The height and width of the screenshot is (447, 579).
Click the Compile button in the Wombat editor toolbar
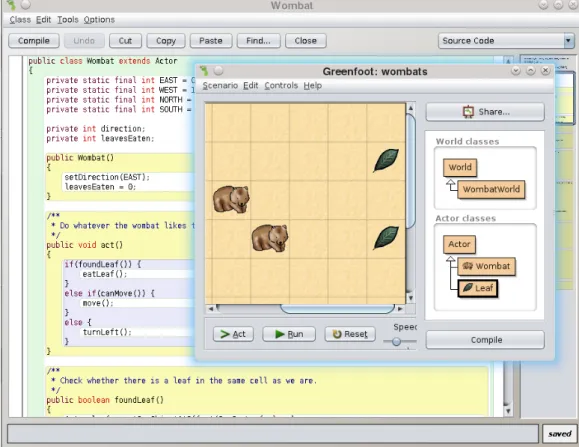pyautogui.click(x=34, y=41)
